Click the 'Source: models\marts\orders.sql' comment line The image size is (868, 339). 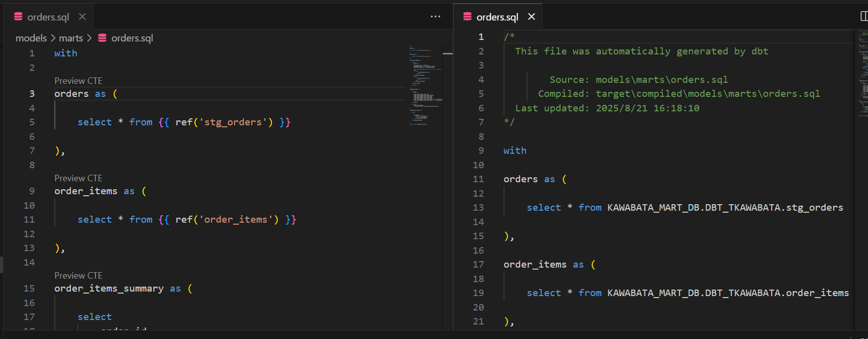(x=639, y=80)
